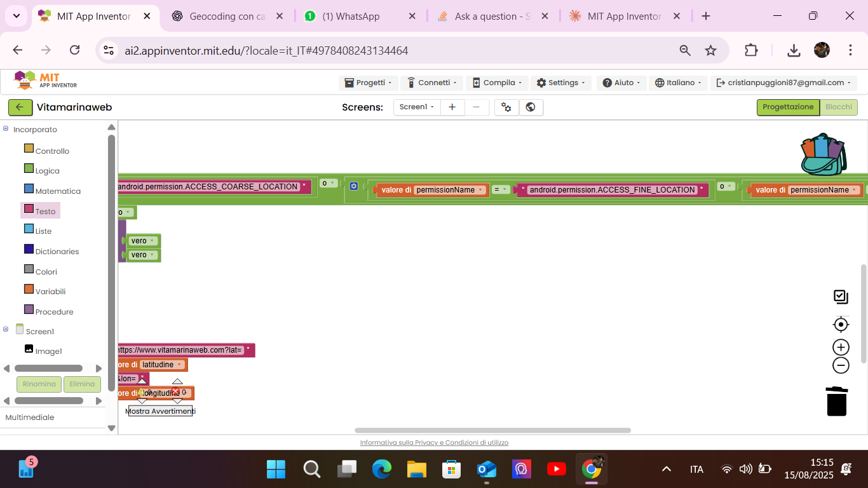Click the Mostra Avvertimenti warning toggle
This screenshot has height=488, width=868.
pyautogui.click(x=160, y=411)
